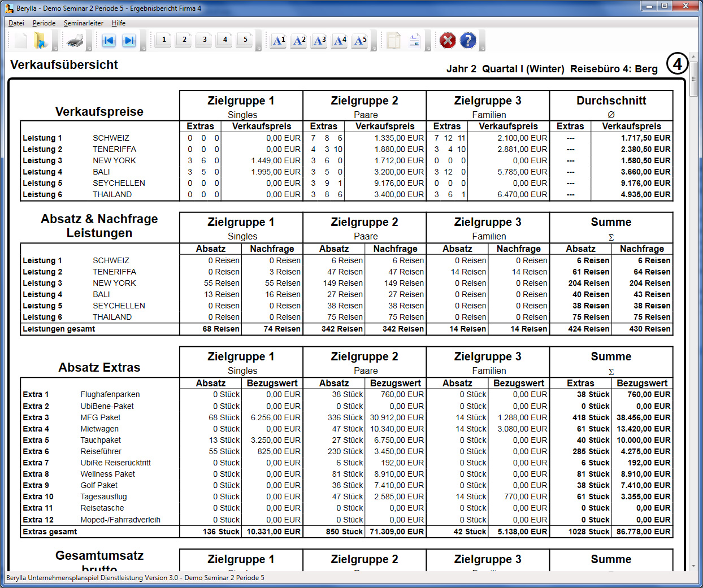Select the price value 1.335,00 EUR
The image size is (703, 588).
399,138
